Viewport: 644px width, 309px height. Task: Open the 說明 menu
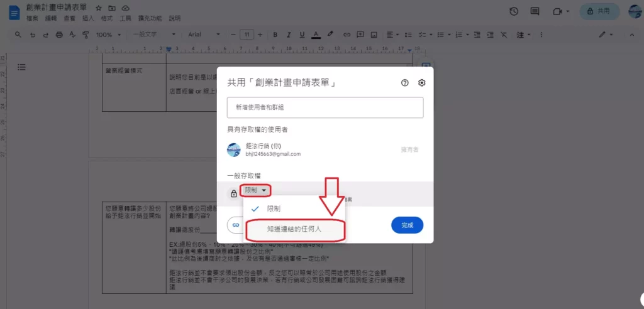coord(175,18)
